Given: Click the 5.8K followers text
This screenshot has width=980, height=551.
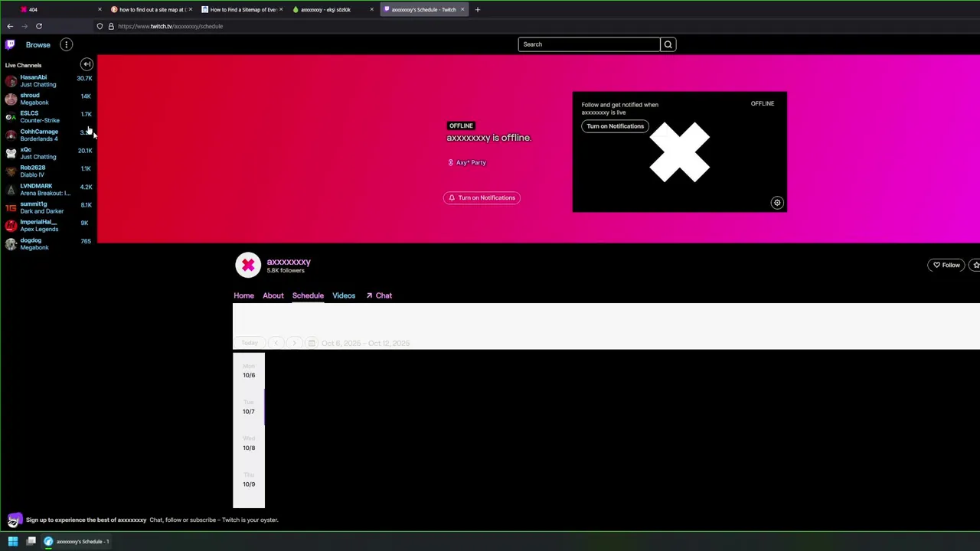Looking at the screenshot, I should (286, 271).
